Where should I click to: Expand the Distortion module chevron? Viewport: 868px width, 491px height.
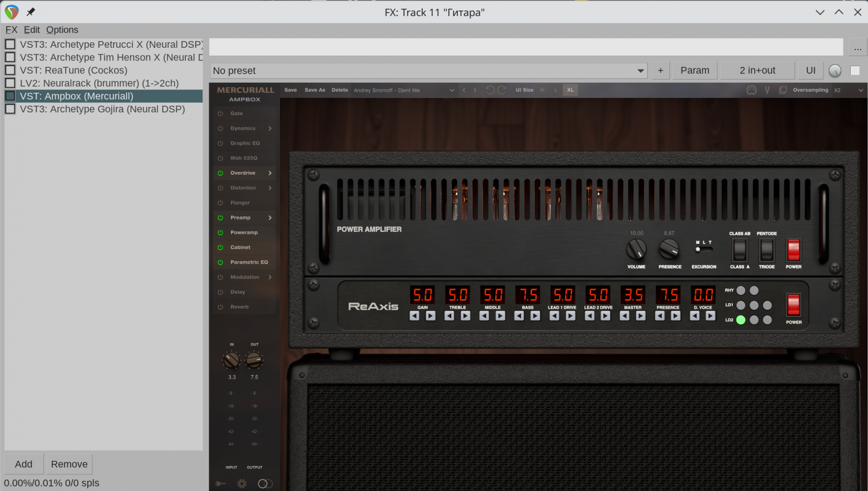coord(270,188)
